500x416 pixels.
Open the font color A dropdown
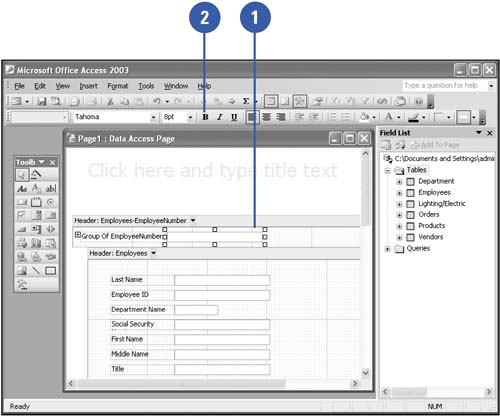(399, 117)
